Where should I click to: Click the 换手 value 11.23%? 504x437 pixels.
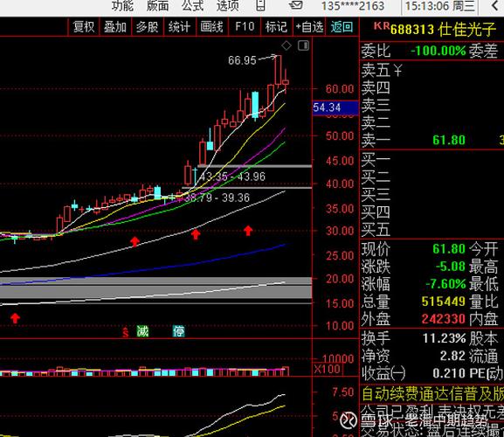coord(445,338)
